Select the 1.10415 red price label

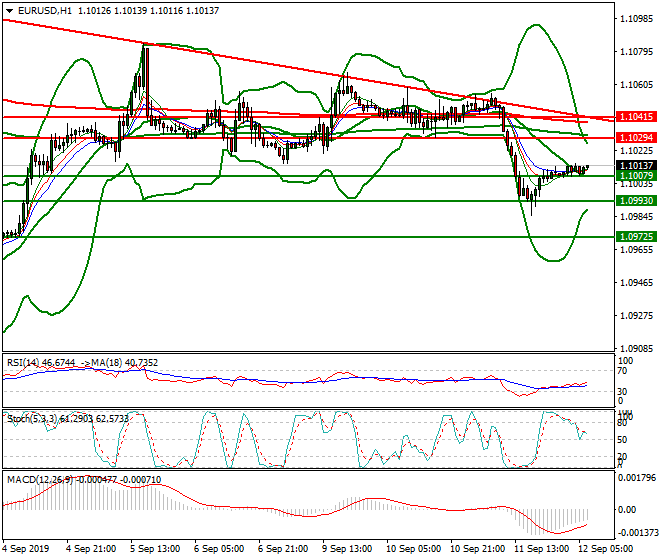click(636, 118)
